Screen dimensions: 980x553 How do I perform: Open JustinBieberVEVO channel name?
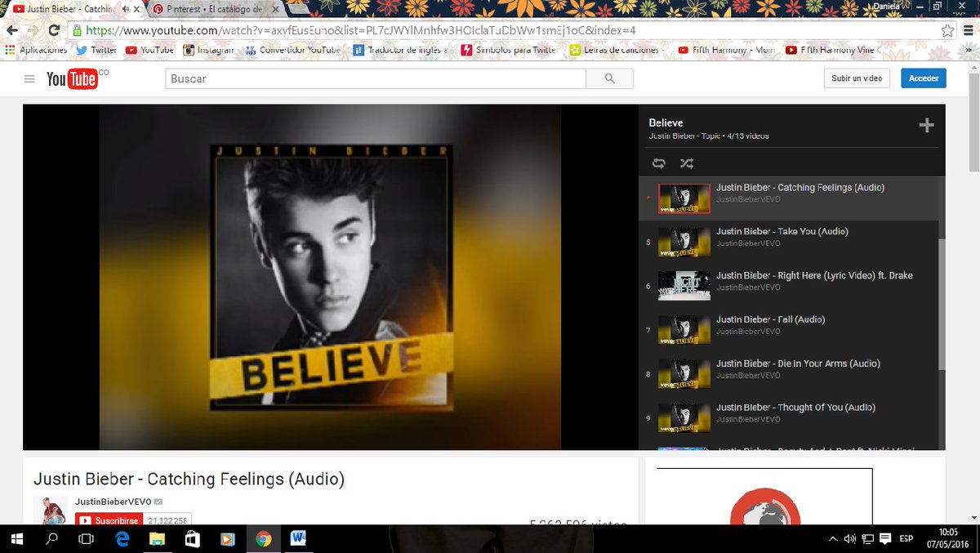[x=113, y=502]
